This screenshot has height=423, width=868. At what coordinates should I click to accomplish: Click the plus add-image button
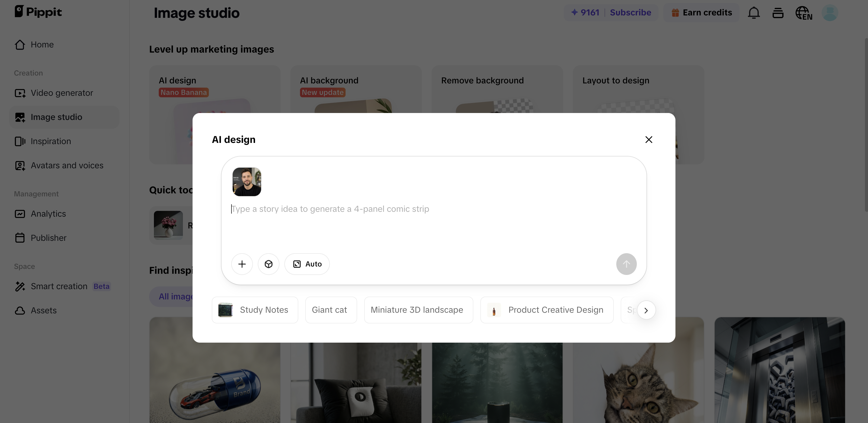pyautogui.click(x=242, y=264)
